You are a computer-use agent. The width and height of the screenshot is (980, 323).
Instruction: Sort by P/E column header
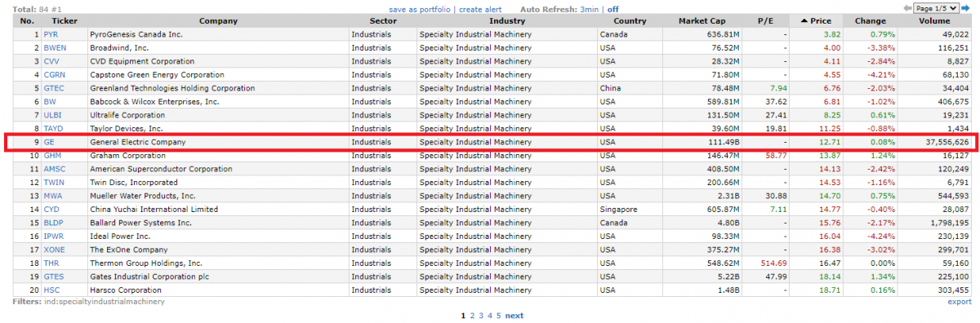pyautogui.click(x=765, y=20)
